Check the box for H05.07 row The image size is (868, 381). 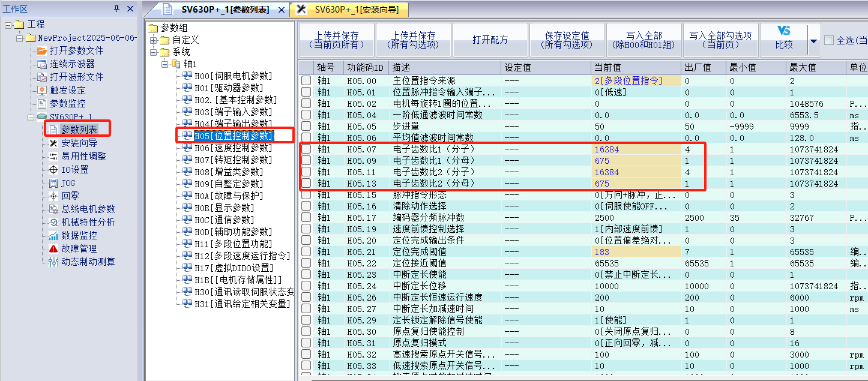pyautogui.click(x=306, y=149)
